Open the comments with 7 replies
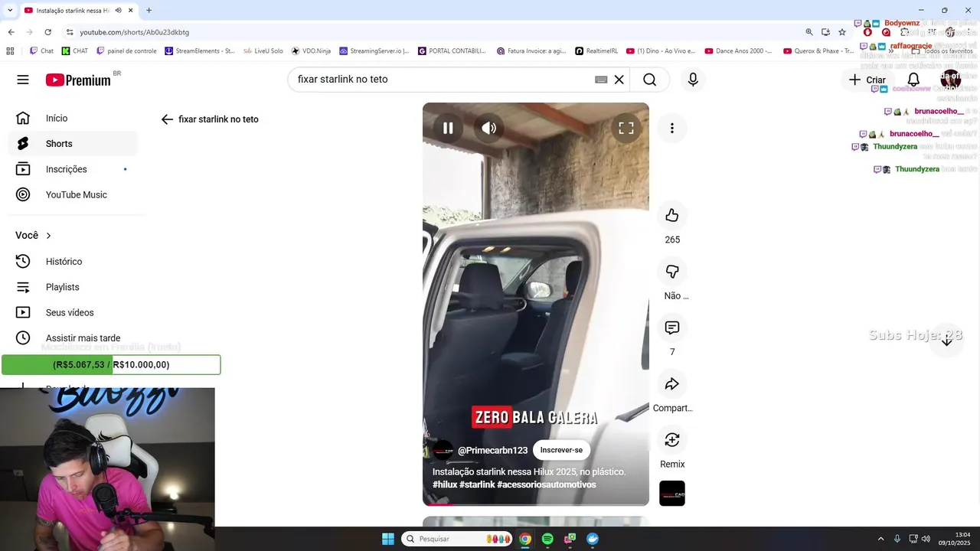This screenshot has width=980, height=551. 672,328
